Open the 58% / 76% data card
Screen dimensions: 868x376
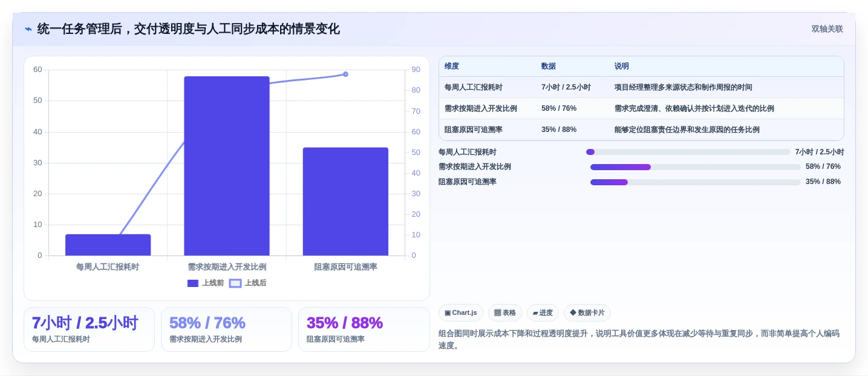coord(226,329)
